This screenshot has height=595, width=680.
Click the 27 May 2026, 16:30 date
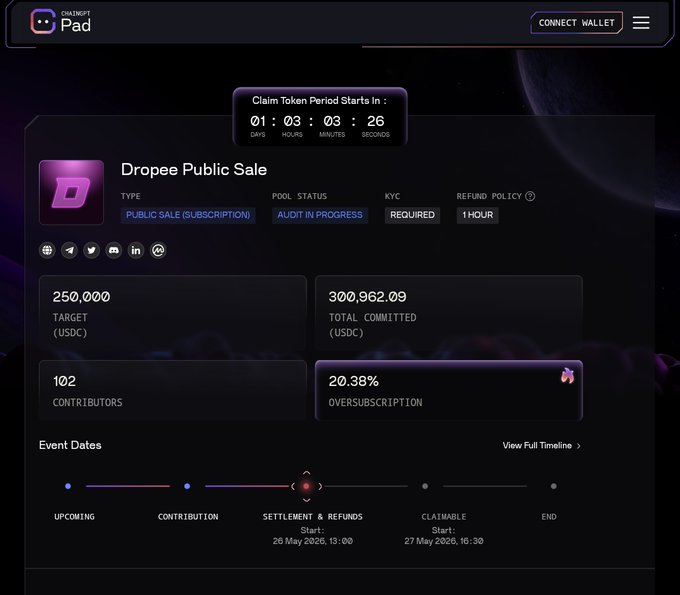(444, 541)
